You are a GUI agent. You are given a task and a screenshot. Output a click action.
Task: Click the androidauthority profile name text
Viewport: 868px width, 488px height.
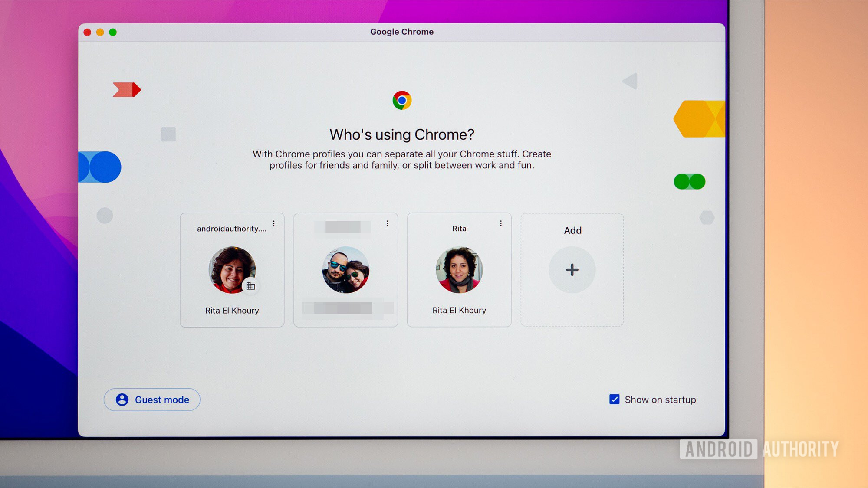coord(231,229)
